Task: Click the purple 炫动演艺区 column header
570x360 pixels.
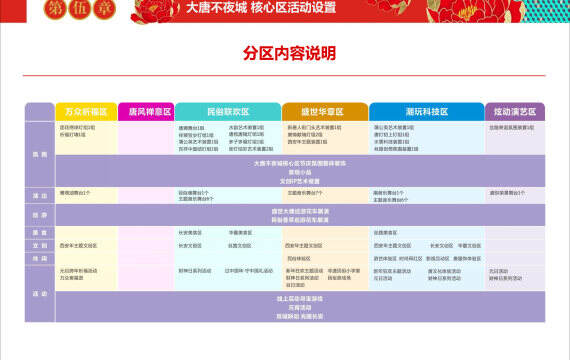Action: 515,112
